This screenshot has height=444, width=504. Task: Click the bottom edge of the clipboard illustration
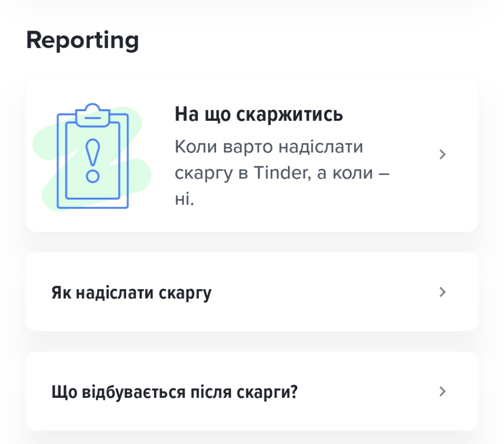click(93, 207)
